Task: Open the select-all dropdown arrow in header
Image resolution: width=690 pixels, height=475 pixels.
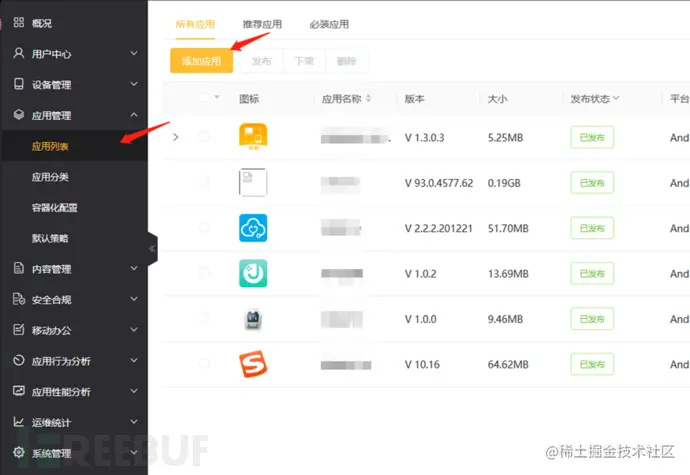Action: 217,97
